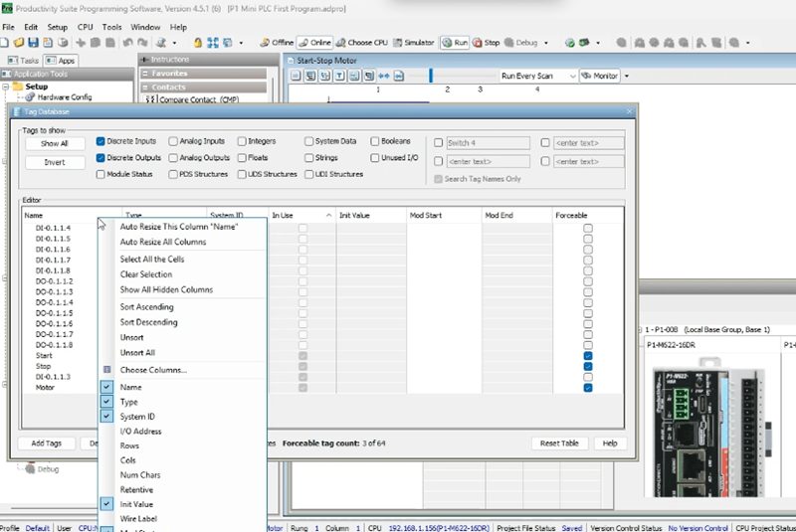This screenshot has width=796, height=532.
Task: Stop the CPU from the toolbar
Action: tap(487, 43)
